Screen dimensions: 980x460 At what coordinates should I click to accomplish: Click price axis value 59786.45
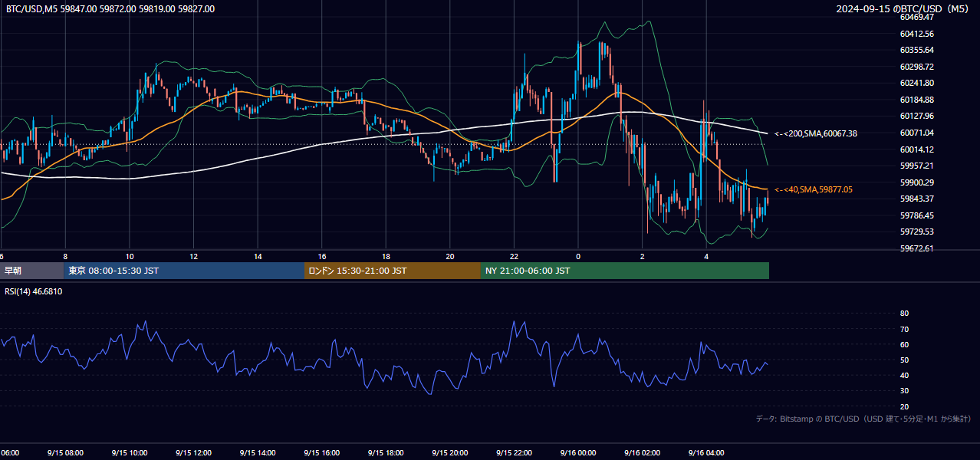click(917, 215)
